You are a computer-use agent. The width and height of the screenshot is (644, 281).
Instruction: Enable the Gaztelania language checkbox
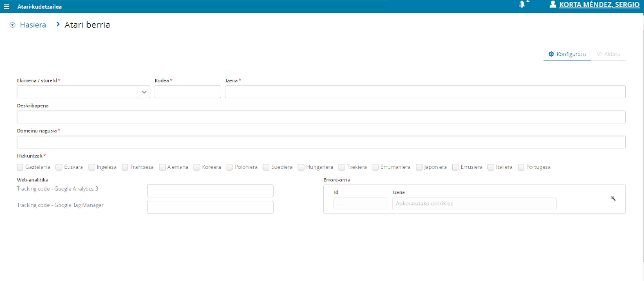coord(21,167)
